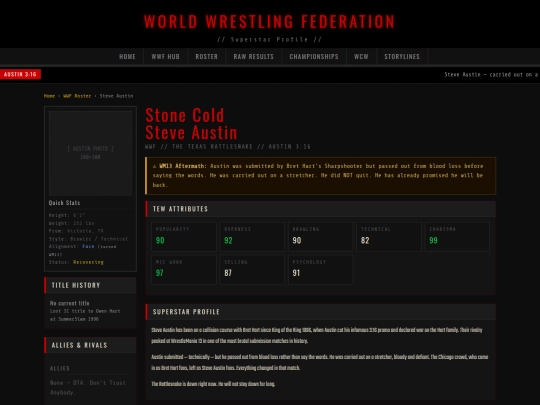Click the Home breadcrumb link
Viewport: 540px width, 405px height.
(x=49, y=96)
